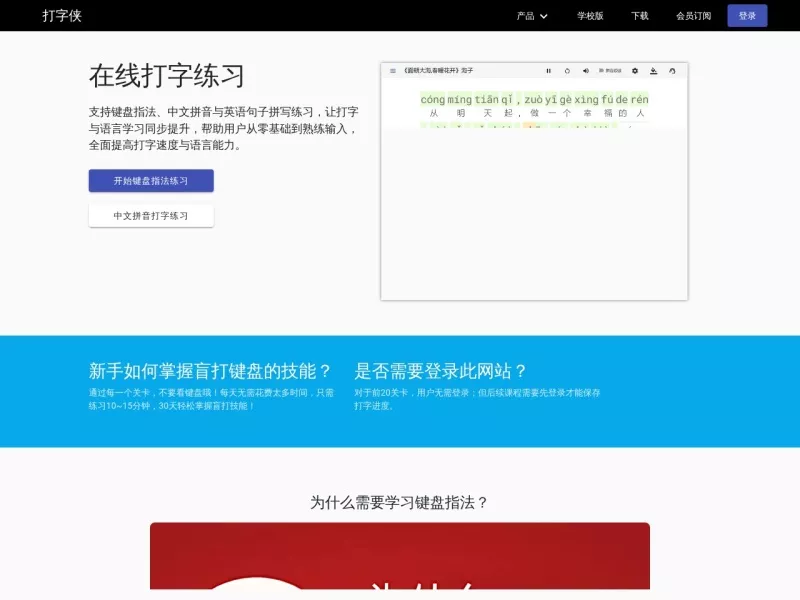Click heading 为什么需要学习键盘指法？

(400, 503)
